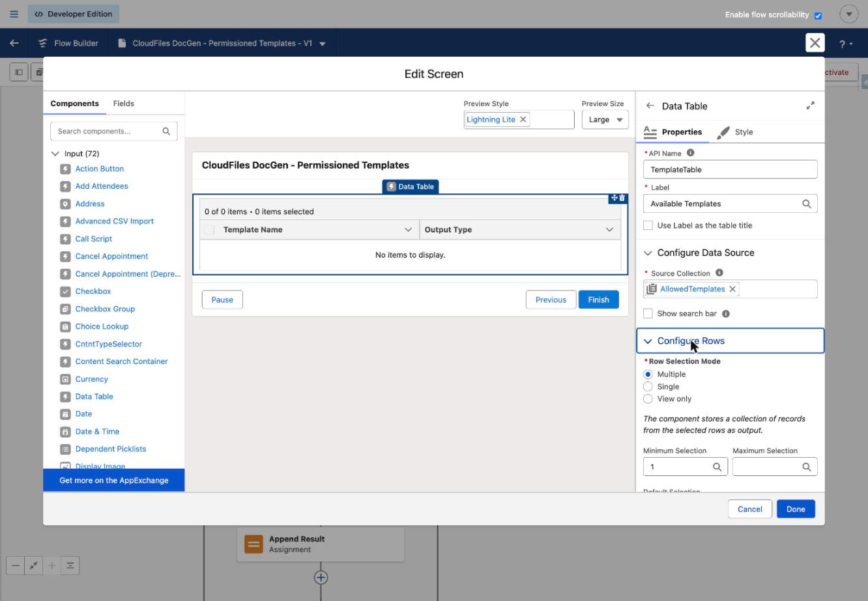Open the flow version dropdown arrow
868x601 pixels.
click(x=323, y=44)
